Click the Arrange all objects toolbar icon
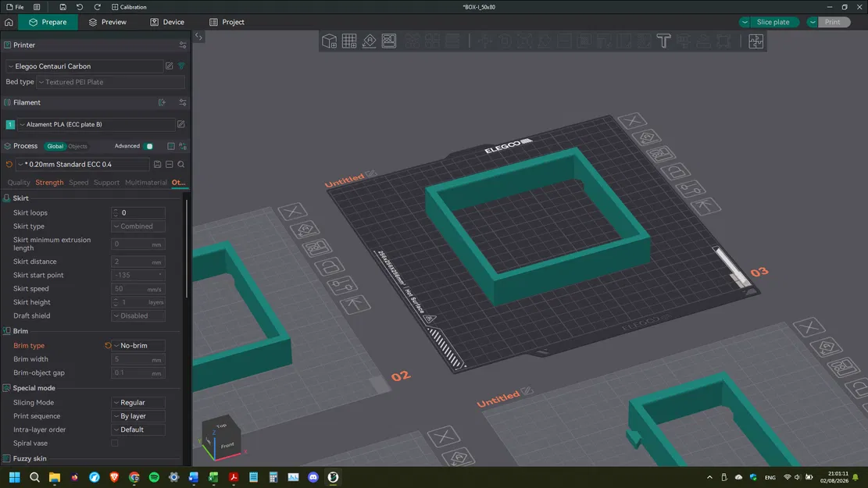868x488 pixels. point(389,41)
